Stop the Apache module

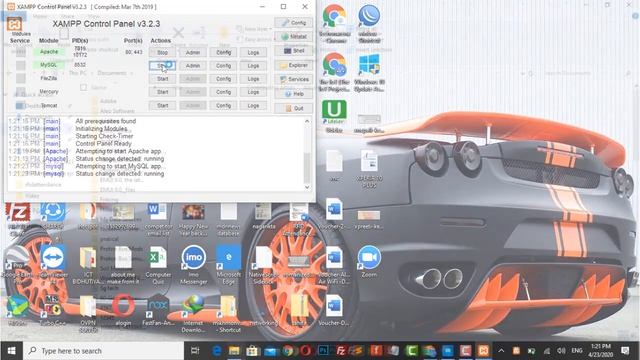click(x=162, y=52)
